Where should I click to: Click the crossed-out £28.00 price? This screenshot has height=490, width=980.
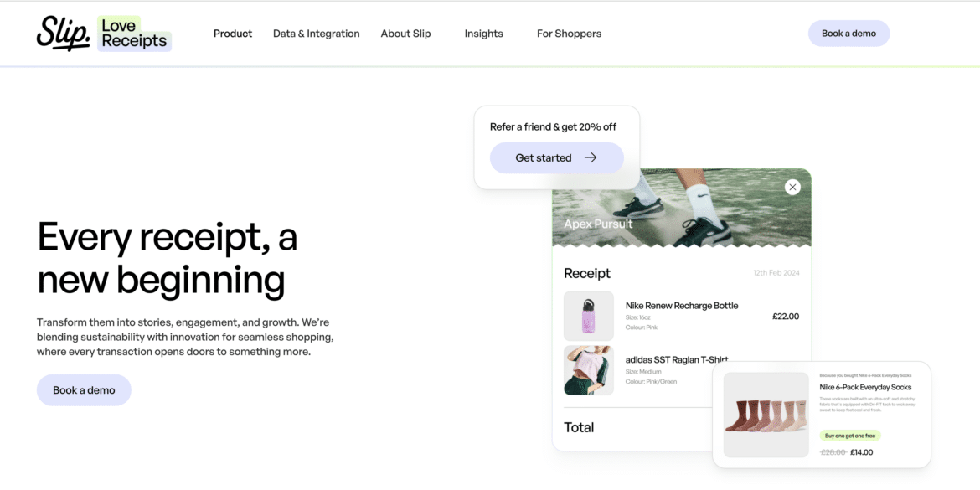(x=832, y=451)
